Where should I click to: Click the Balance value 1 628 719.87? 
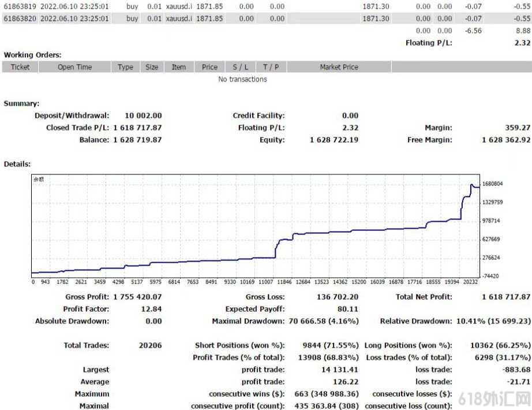coord(137,140)
